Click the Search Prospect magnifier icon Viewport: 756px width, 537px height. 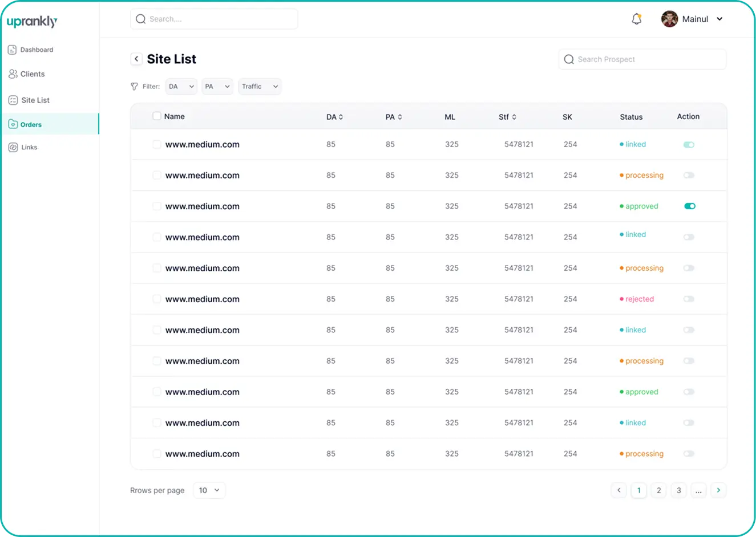[569, 59]
